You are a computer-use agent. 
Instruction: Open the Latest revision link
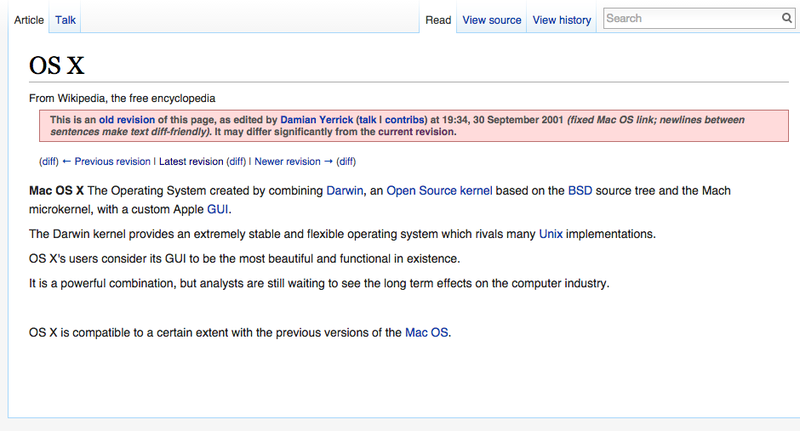pos(191,162)
